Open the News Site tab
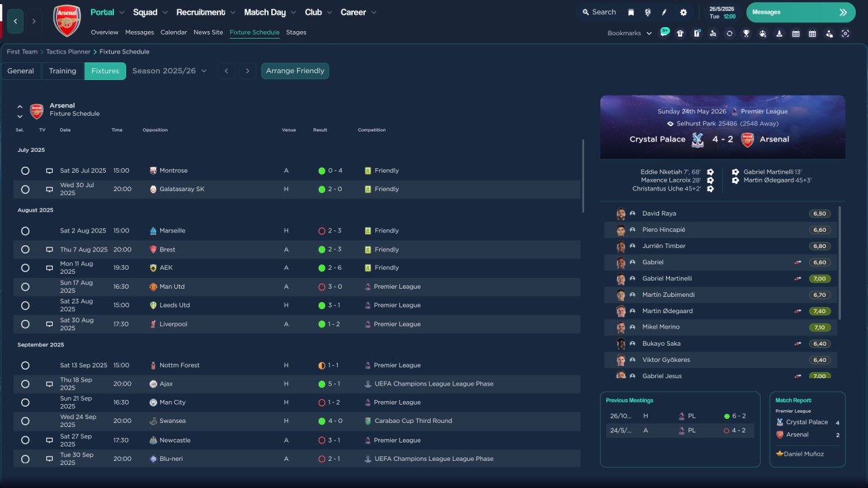868x488 pixels. click(208, 33)
